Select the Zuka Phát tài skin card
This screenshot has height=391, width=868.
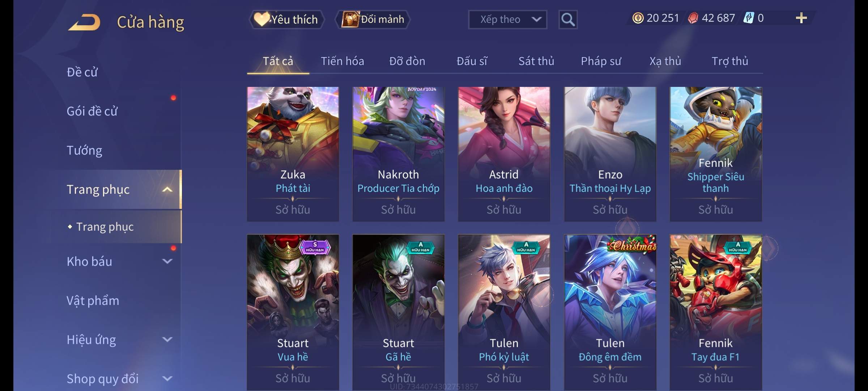pos(293,154)
